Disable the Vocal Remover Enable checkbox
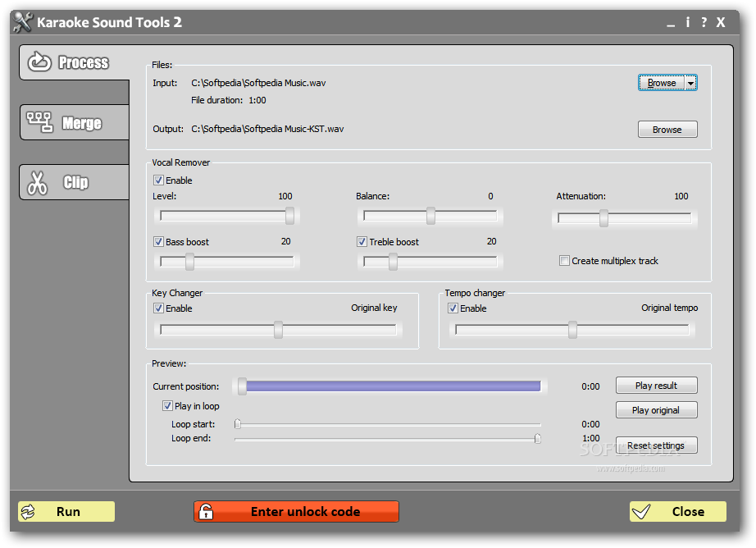 [158, 180]
